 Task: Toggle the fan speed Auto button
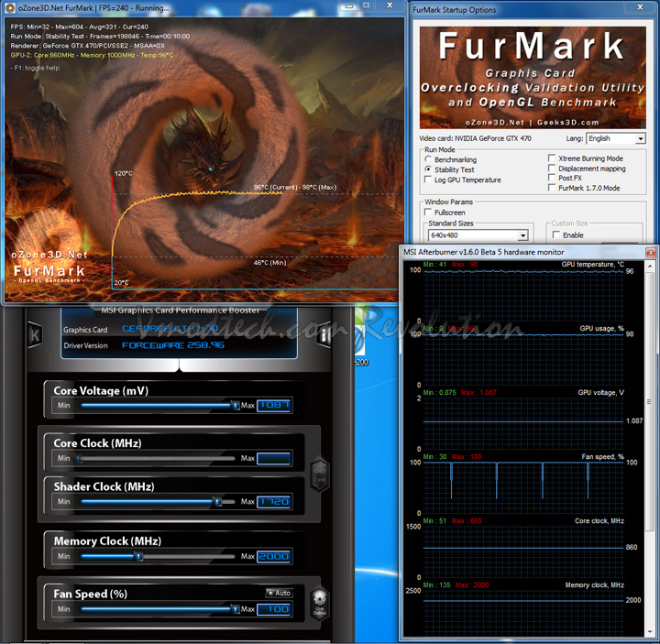pyautogui.click(x=280, y=593)
